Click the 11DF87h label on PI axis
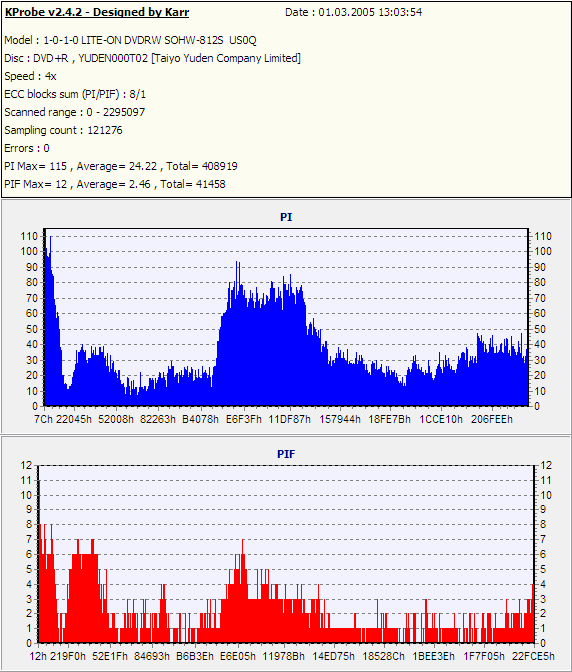The image size is (572, 672). pos(290,419)
